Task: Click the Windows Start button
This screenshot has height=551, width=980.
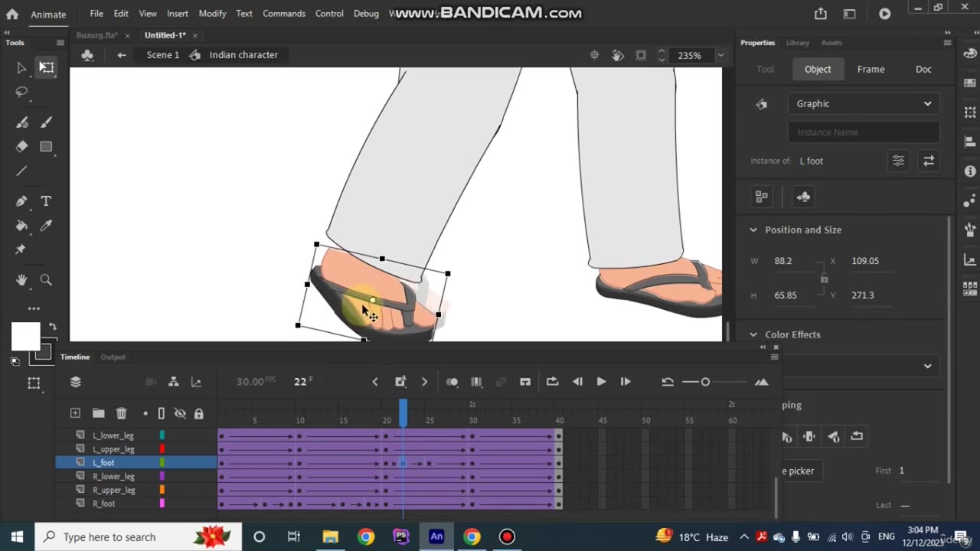Action: pyautogui.click(x=17, y=536)
